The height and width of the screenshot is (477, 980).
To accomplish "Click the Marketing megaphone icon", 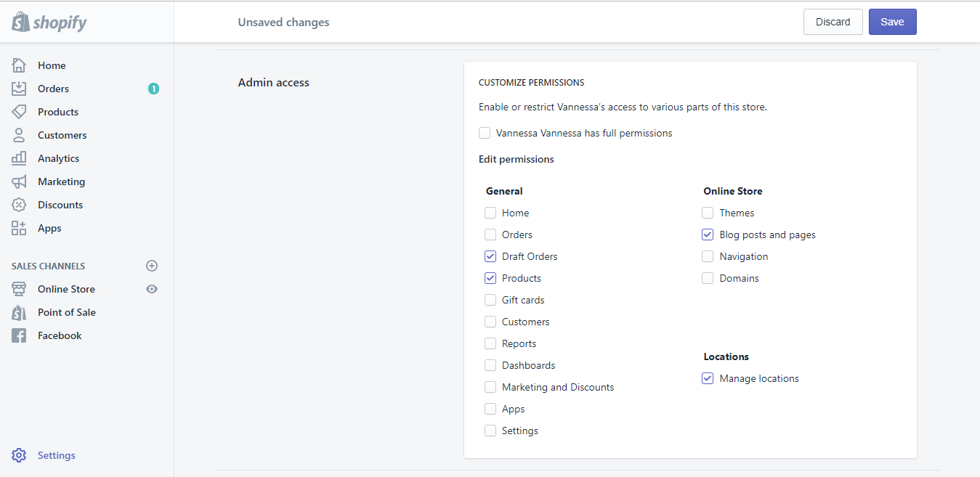I will 19,182.
